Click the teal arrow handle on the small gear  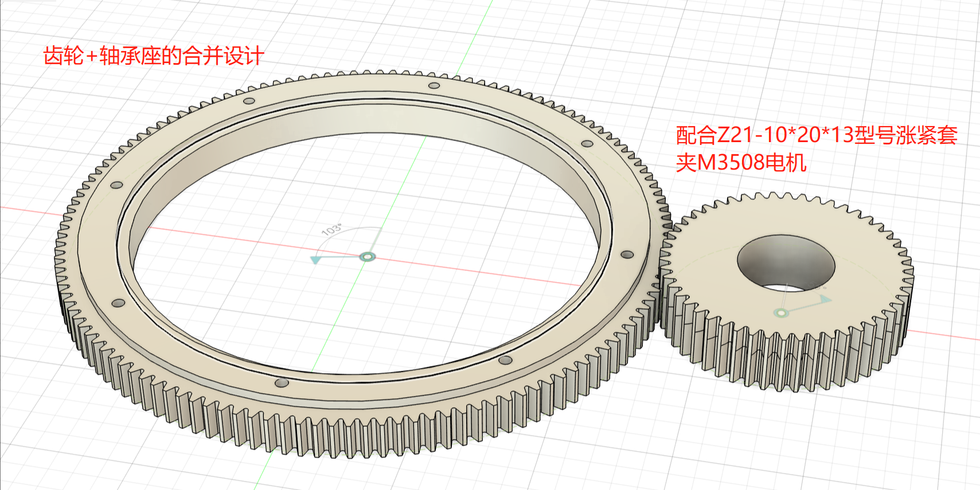tap(825, 299)
